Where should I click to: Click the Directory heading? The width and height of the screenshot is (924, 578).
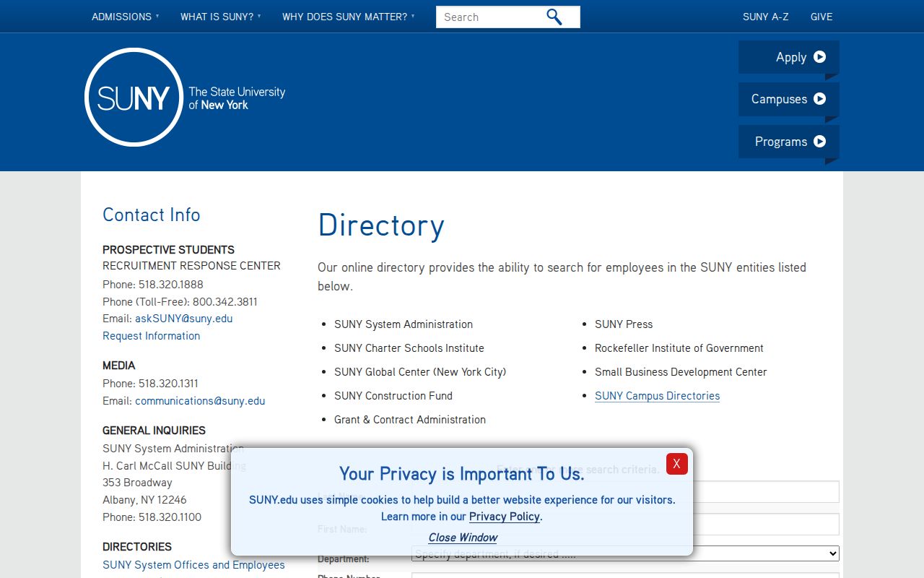(381, 225)
